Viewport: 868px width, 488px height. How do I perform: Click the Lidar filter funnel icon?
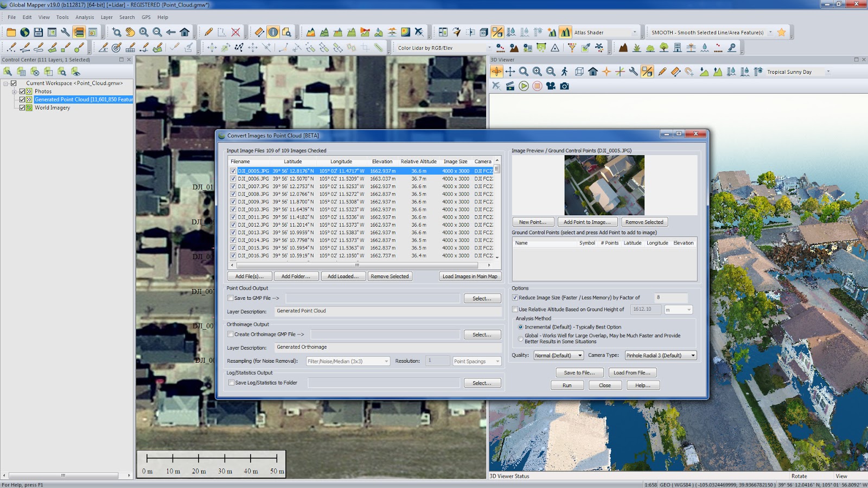(x=572, y=48)
